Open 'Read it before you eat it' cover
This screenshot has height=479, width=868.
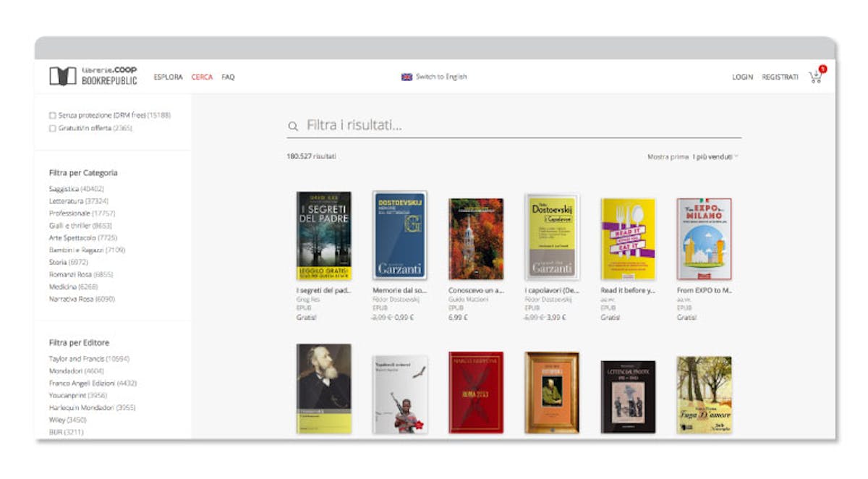coord(628,239)
